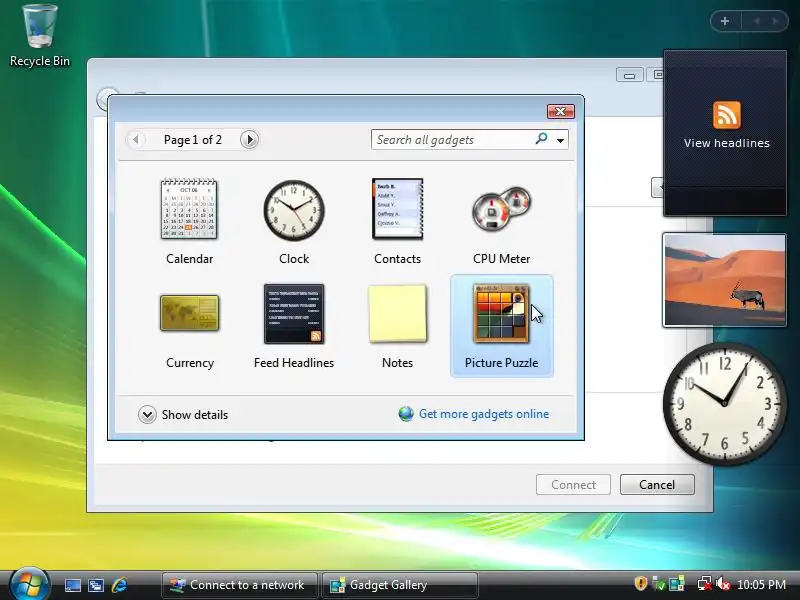Go to previous gadget page
The width and height of the screenshot is (800, 600).
136,139
